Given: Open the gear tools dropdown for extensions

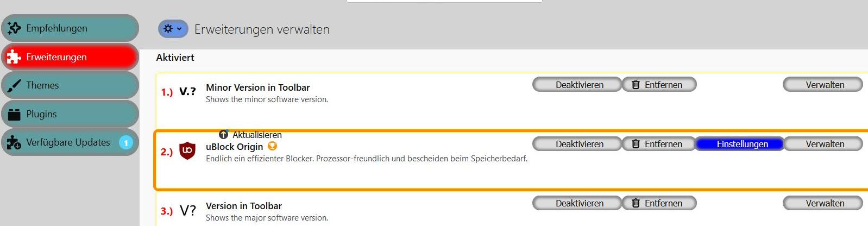Looking at the screenshot, I should pos(173,29).
